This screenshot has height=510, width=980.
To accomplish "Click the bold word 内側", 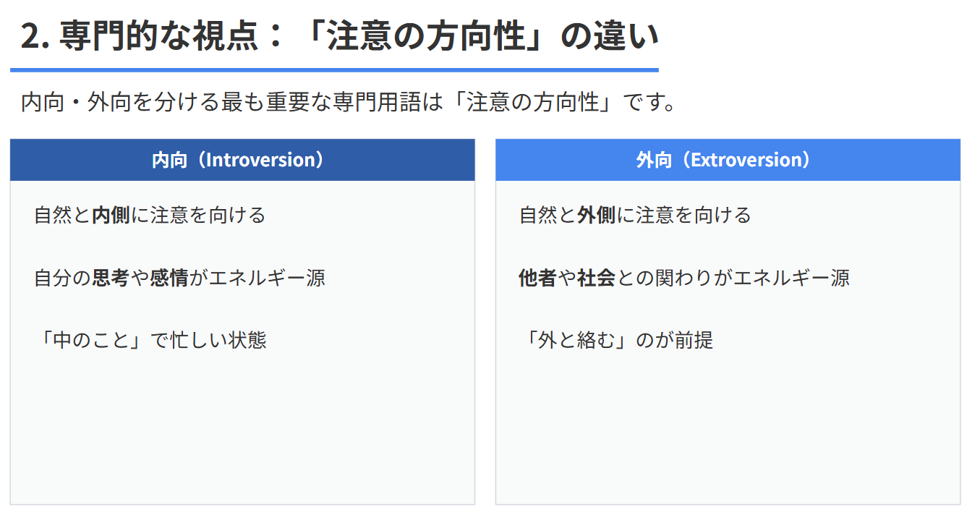I will [x=111, y=215].
